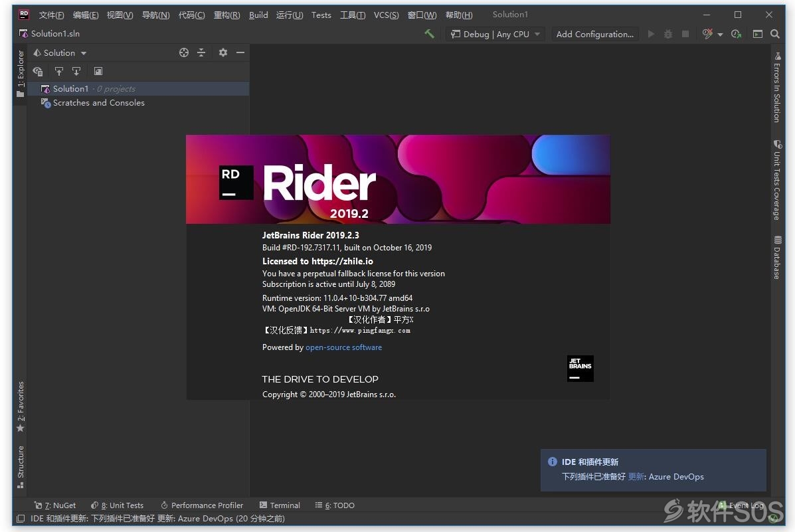Open 2: Favorites side tab
Image resolution: width=795 pixels, height=532 pixels.
click(x=21, y=406)
